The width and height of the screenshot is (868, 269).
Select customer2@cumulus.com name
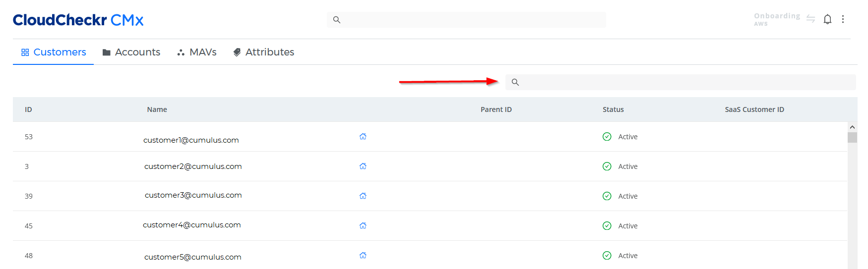pyautogui.click(x=193, y=166)
